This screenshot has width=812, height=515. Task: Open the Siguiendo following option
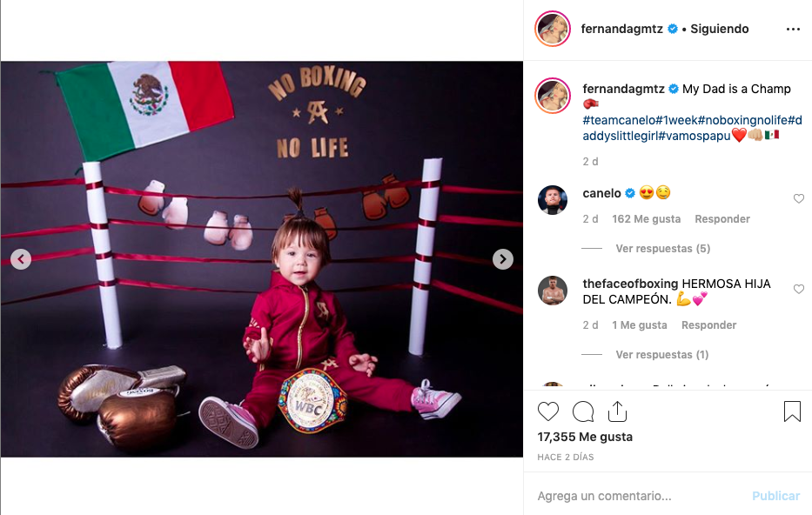point(719,29)
